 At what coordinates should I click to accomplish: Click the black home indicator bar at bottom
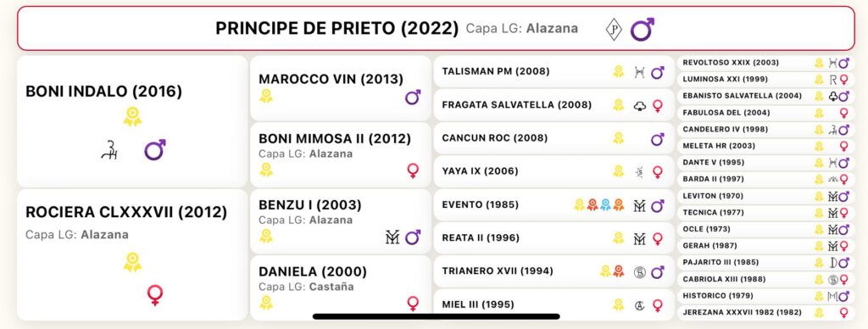(x=437, y=317)
